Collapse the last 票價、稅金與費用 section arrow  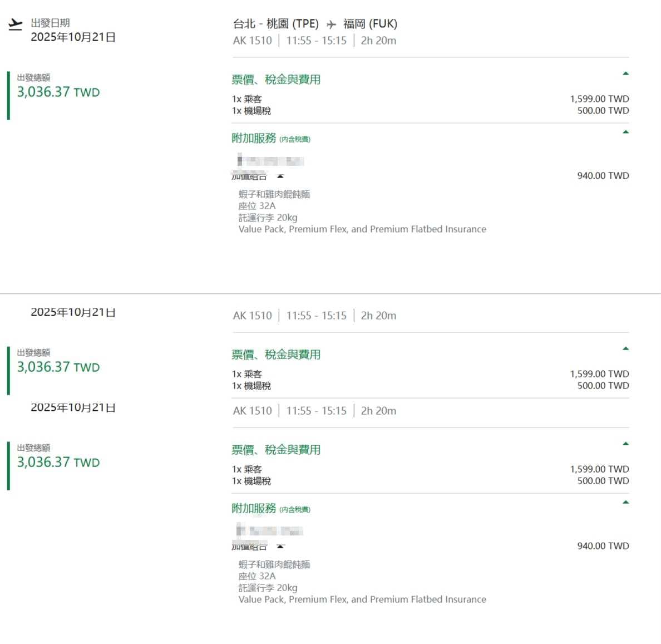(x=625, y=444)
